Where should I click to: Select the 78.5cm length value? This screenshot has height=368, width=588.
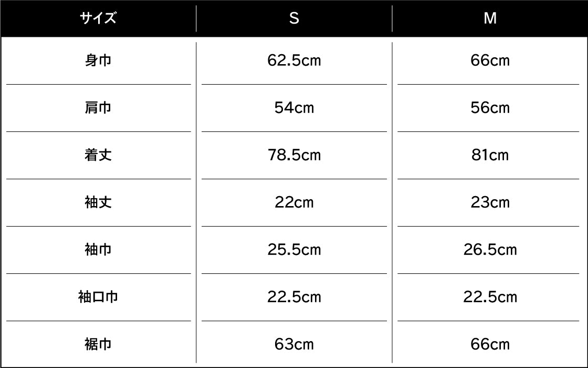coord(294,156)
